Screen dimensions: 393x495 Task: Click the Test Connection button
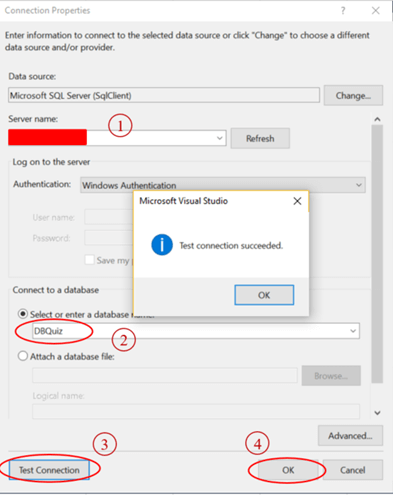point(49,470)
